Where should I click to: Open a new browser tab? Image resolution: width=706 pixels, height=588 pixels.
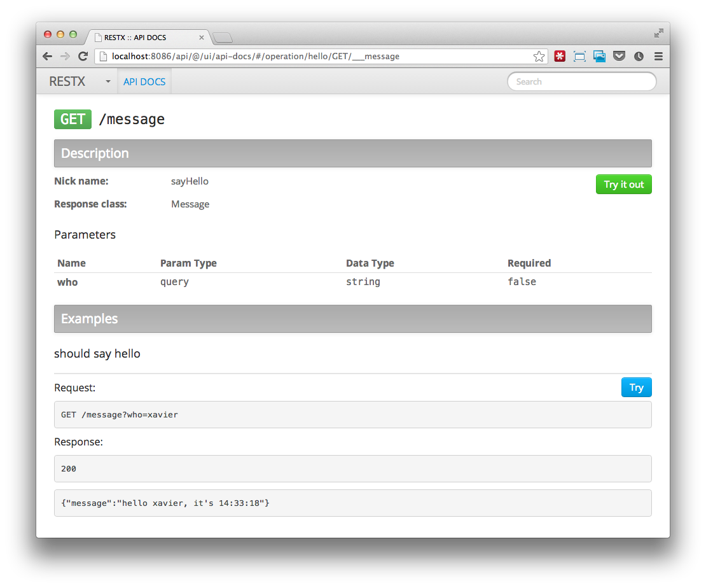[223, 38]
